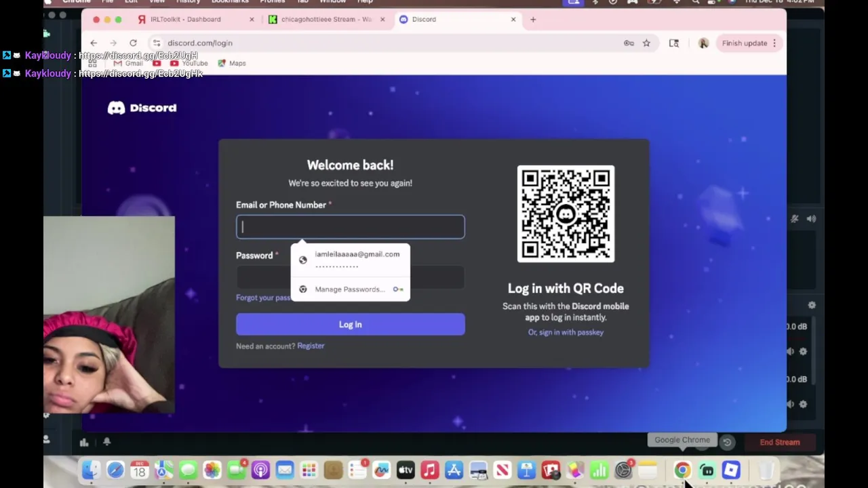Bookmark this page with the star icon
The image size is (868, 488).
pos(646,43)
